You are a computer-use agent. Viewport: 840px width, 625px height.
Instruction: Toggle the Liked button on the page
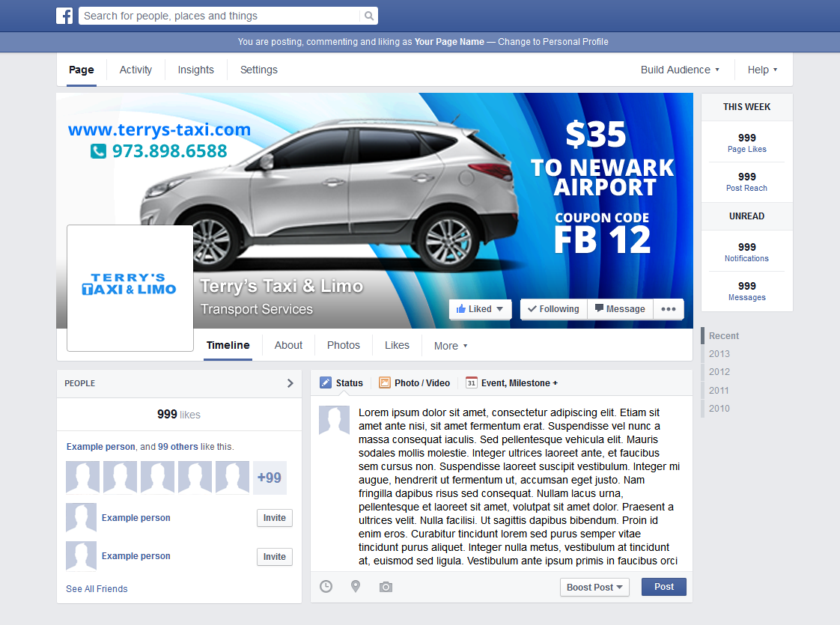click(x=480, y=308)
